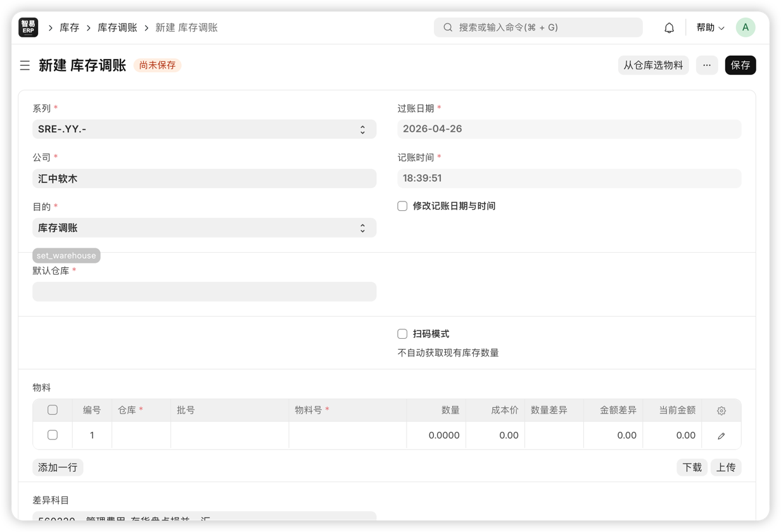
Task: Click row 1 仓库 cell
Action: point(141,436)
